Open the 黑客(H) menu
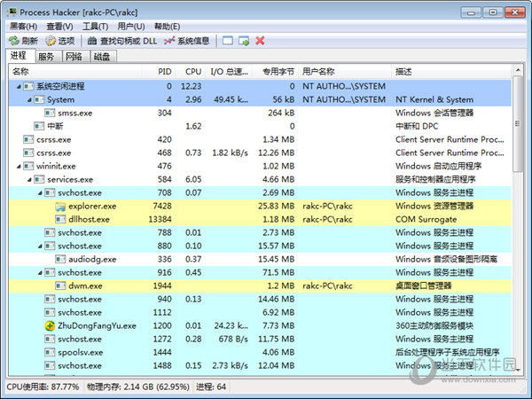This screenshot has width=532, height=399. point(23,27)
